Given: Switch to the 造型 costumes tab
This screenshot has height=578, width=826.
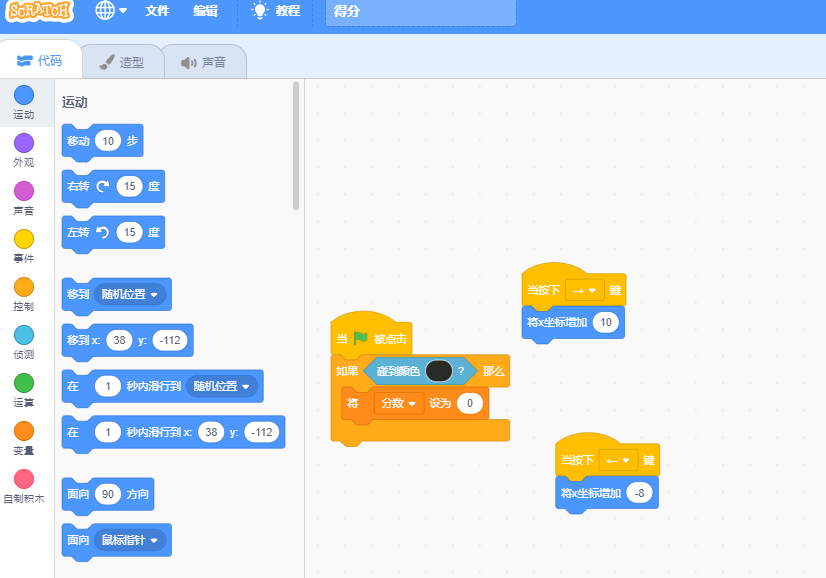Looking at the screenshot, I should pos(122,62).
